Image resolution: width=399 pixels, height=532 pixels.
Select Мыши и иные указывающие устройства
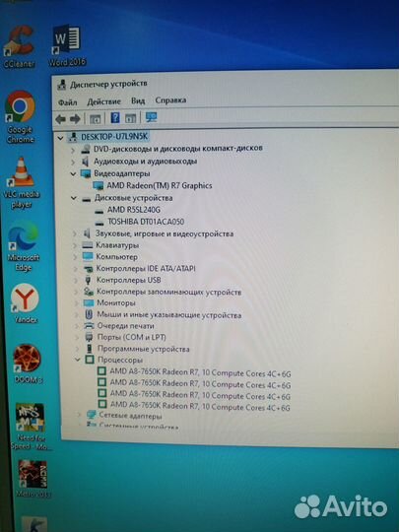[169, 315]
